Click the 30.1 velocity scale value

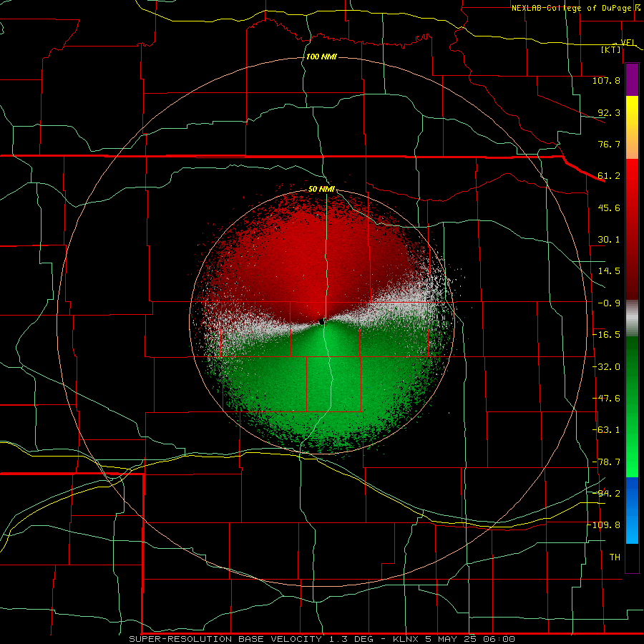point(609,240)
